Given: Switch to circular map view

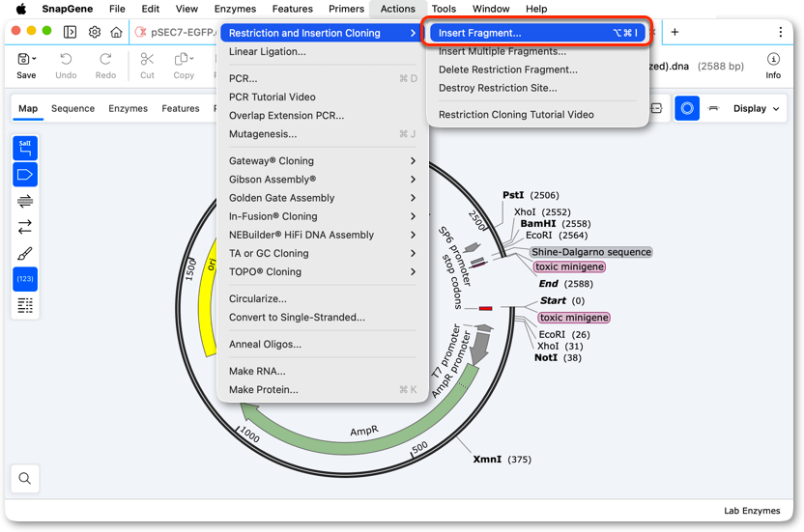Looking at the screenshot, I should point(687,108).
